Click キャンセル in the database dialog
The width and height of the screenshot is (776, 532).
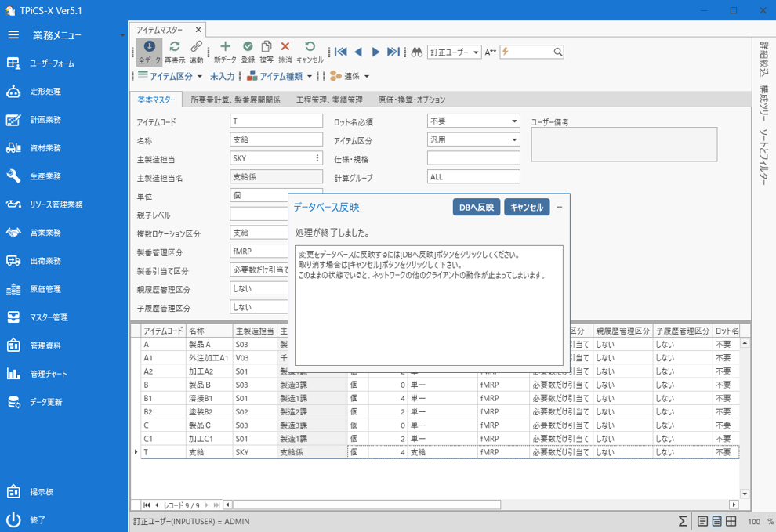click(x=526, y=208)
